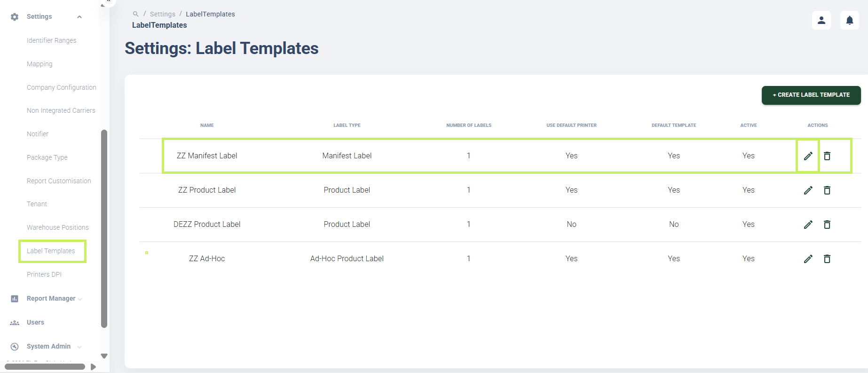Delete the DEZZ Product Label row
The width and height of the screenshot is (868, 373).
coord(827,225)
